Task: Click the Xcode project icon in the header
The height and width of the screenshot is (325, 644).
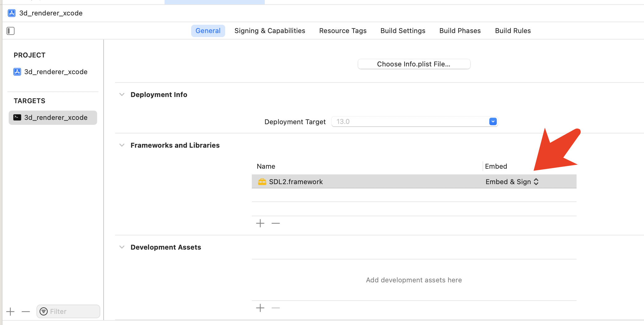Action: click(x=12, y=13)
